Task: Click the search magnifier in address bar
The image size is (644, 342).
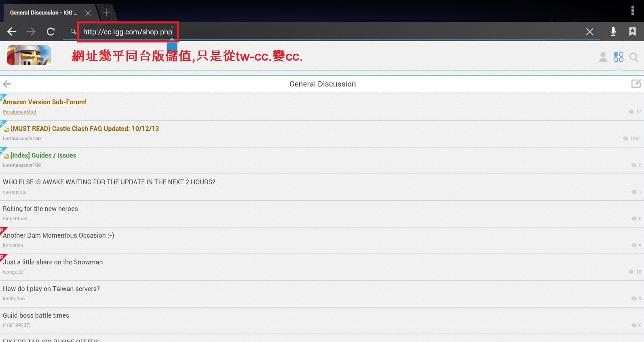Action: click(73, 31)
